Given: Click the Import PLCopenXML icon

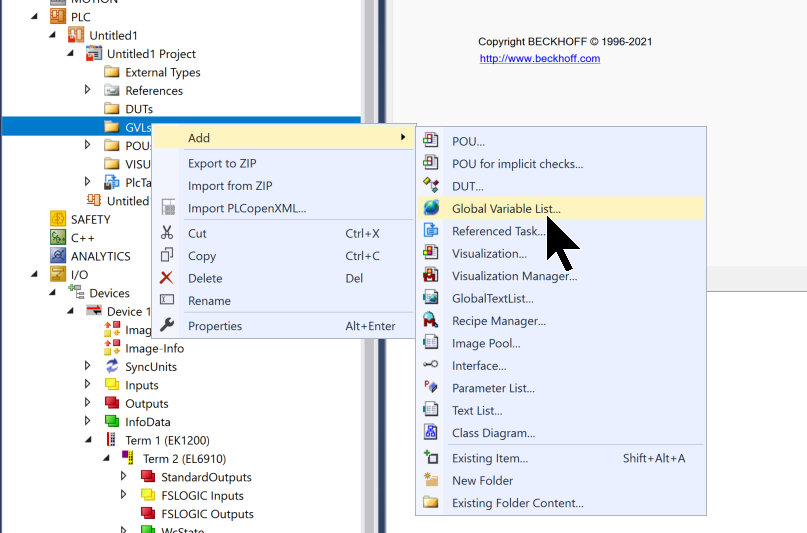Looking at the screenshot, I should pyautogui.click(x=168, y=207).
